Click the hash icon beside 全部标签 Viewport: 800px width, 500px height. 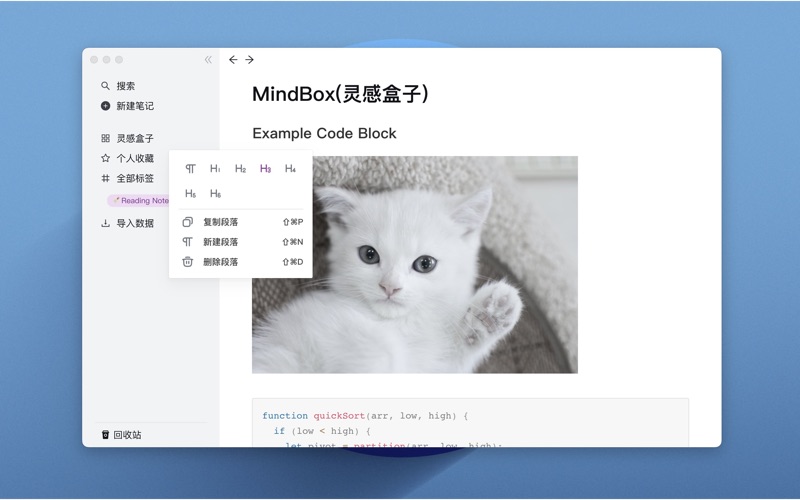[x=105, y=178]
